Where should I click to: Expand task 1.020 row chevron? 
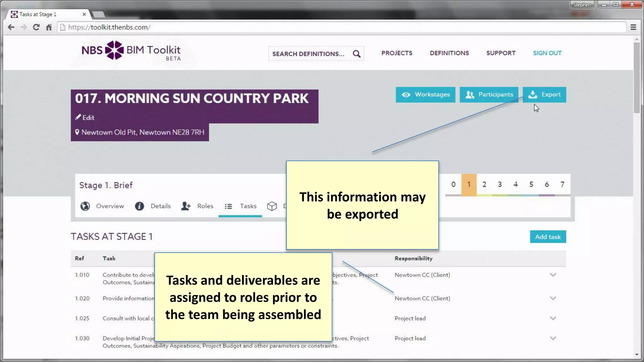[x=553, y=298]
